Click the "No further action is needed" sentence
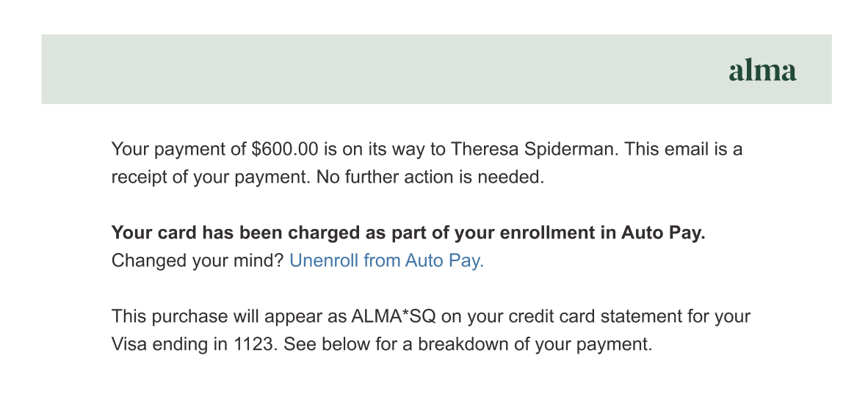The height and width of the screenshot is (405, 868). pos(430,178)
